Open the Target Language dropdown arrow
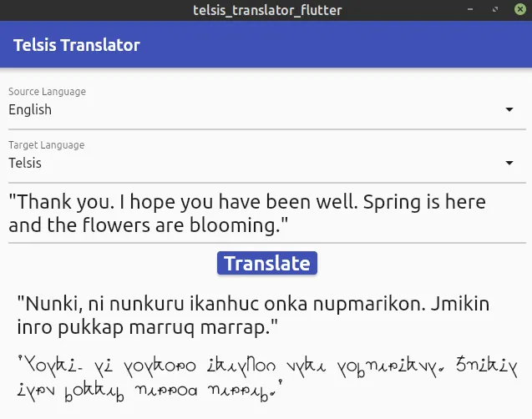Viewport: 532px width, 419px height. [509, 163]
